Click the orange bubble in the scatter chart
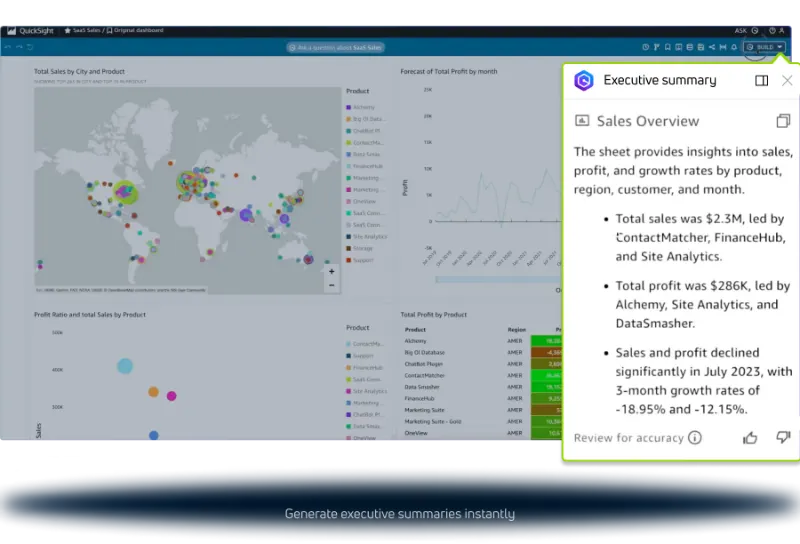 [x=153, y=392]
